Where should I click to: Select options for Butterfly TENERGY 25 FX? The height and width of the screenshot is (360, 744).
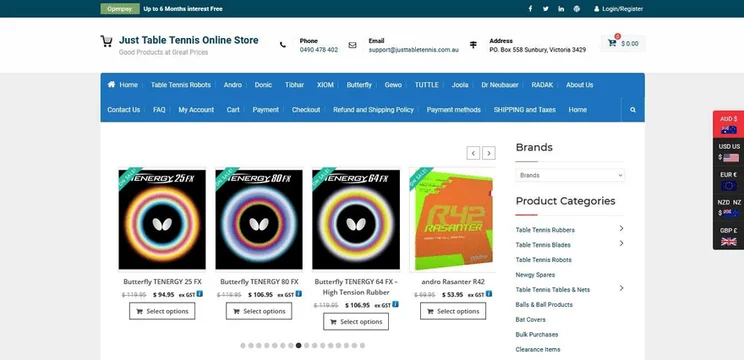pos(162,311)
